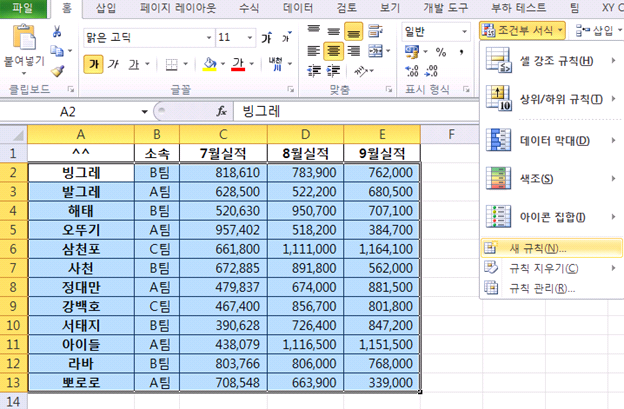
Task: Open 상위/하위 규칙 submenu
Action: (552, 99)
